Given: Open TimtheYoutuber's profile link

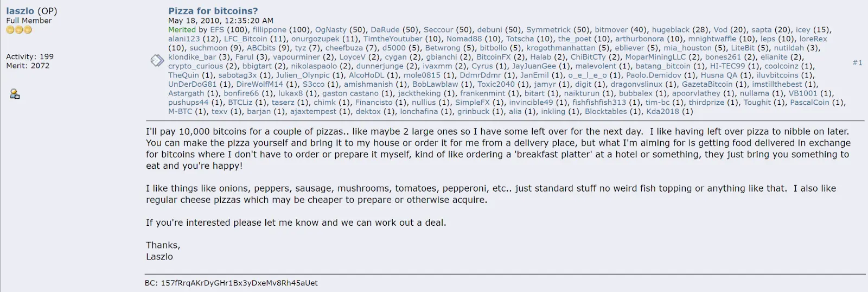Looking at the screenshot, I should click(393, 39).
